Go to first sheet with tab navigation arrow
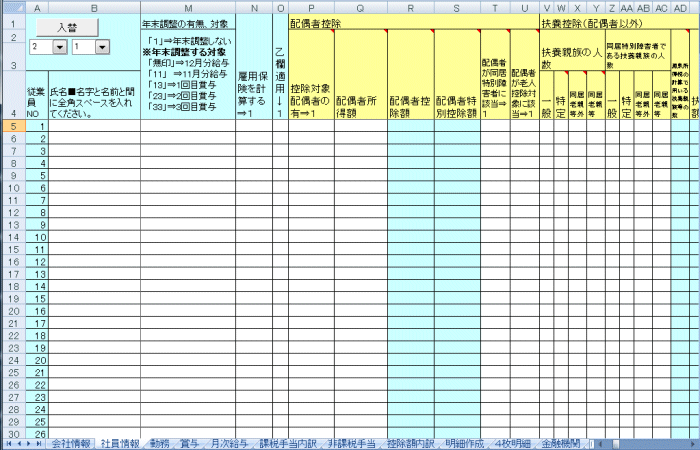 point(7,443)
